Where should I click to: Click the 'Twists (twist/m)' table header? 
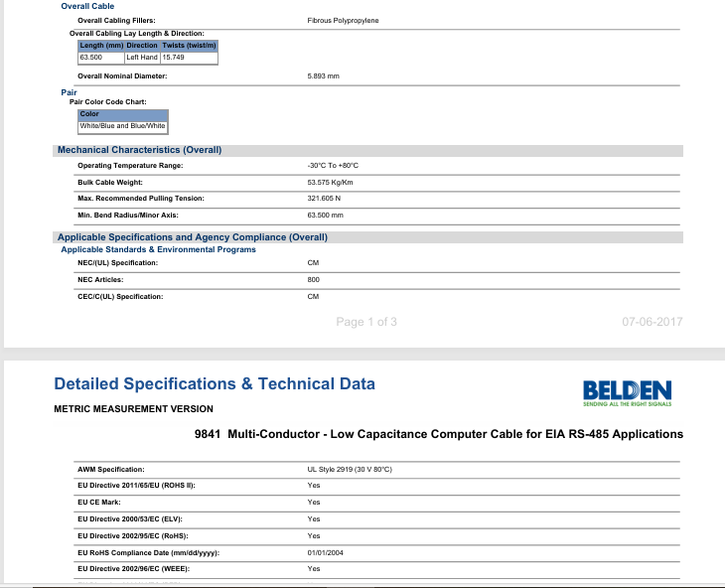(189, 46)
